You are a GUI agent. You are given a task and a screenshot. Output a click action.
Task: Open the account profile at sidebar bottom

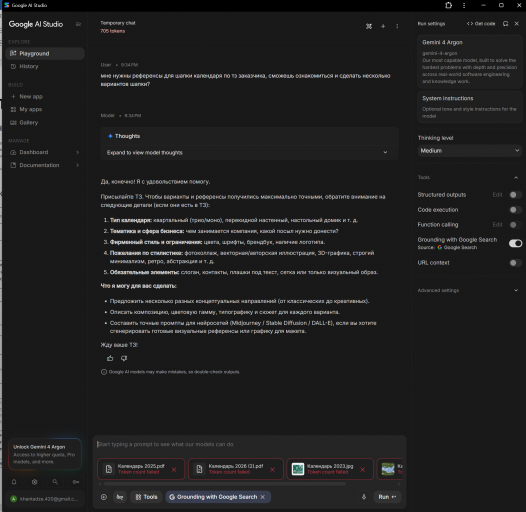click(x=45, y=499)
